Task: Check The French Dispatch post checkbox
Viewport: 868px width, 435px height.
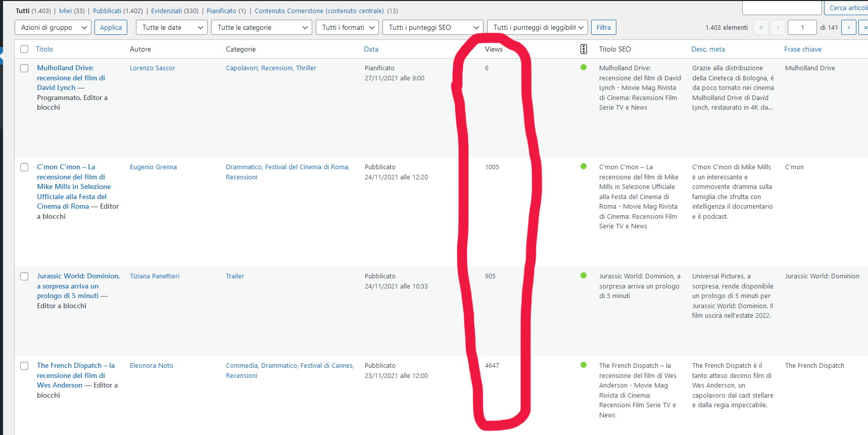Action: [24, 366]
